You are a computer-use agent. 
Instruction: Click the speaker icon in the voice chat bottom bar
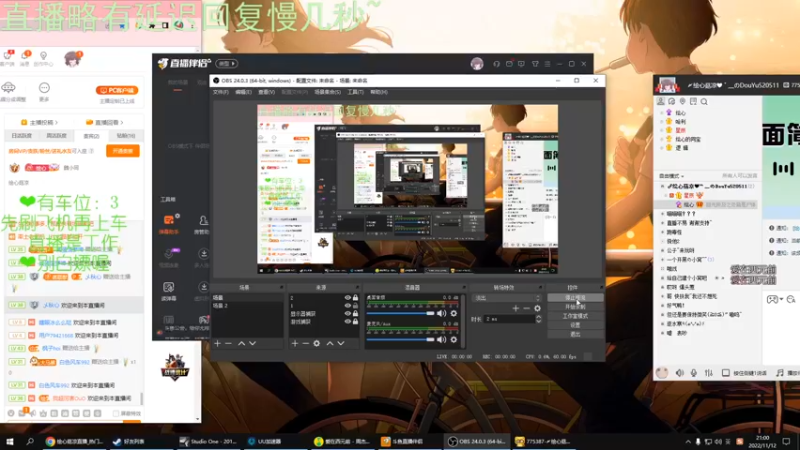[x=680, y=373]
